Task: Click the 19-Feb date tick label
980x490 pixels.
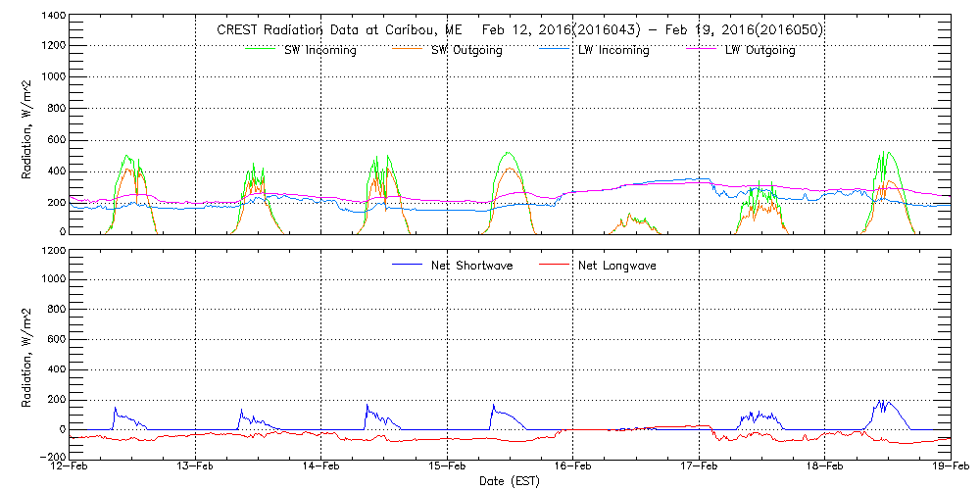Action: (950, 467)
